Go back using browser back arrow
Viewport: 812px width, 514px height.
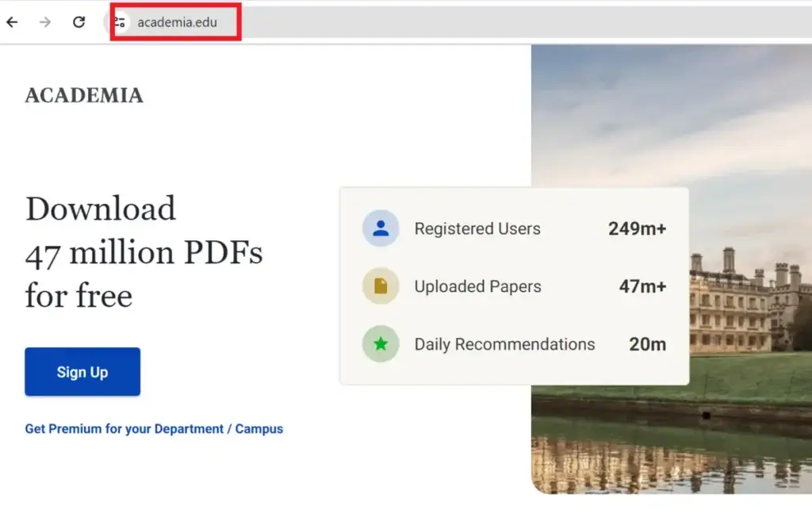(x=12, y=21)
